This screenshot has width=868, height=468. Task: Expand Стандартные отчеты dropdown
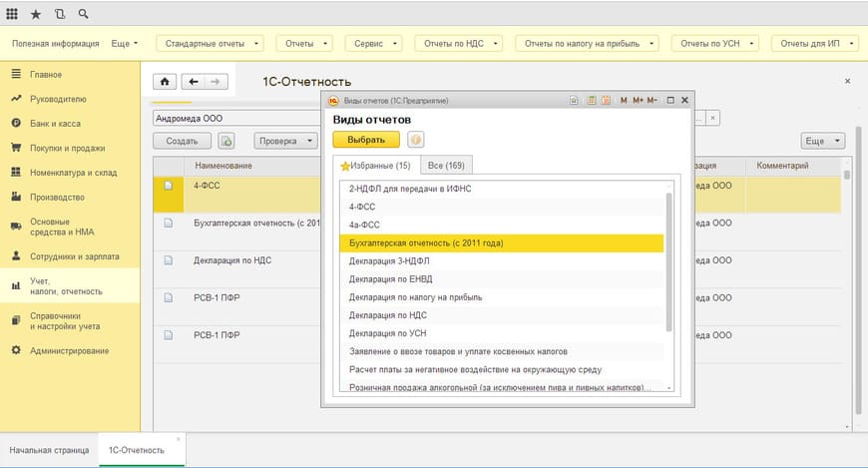coord(210,44)
